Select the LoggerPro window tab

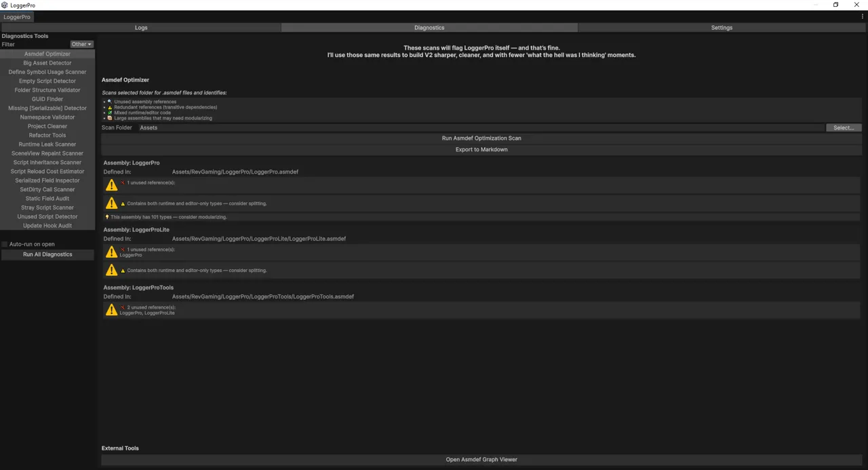point(17,17)
